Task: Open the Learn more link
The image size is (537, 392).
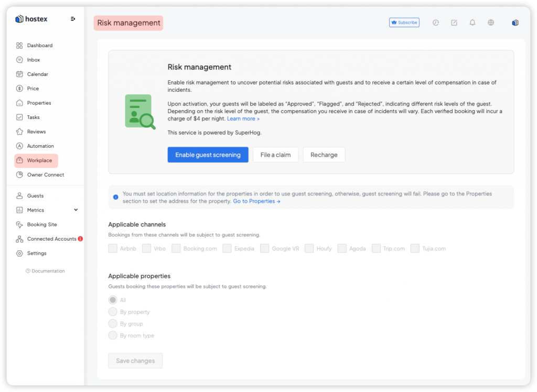Action: pyautogui.click(x=243, y=118)
